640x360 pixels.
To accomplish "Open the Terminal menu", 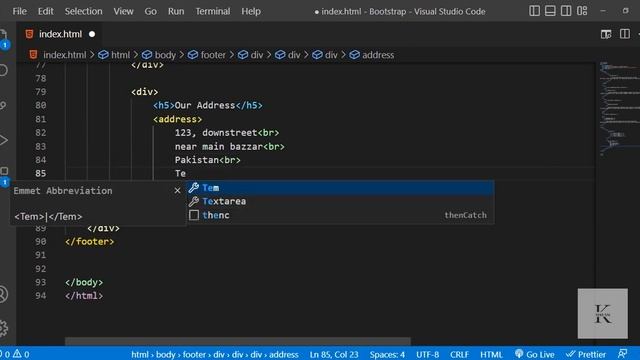I will tap(213, 11).
